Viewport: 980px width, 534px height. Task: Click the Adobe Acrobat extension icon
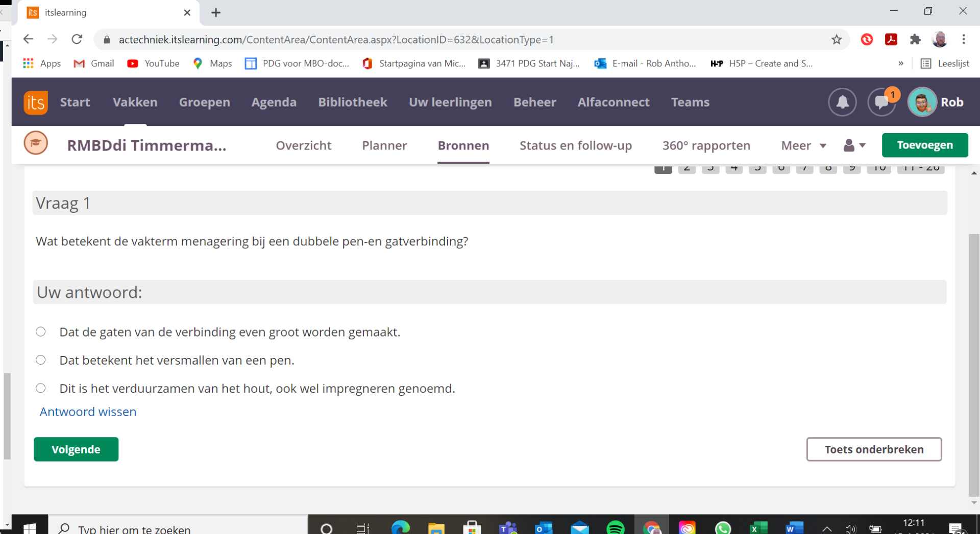891,40
